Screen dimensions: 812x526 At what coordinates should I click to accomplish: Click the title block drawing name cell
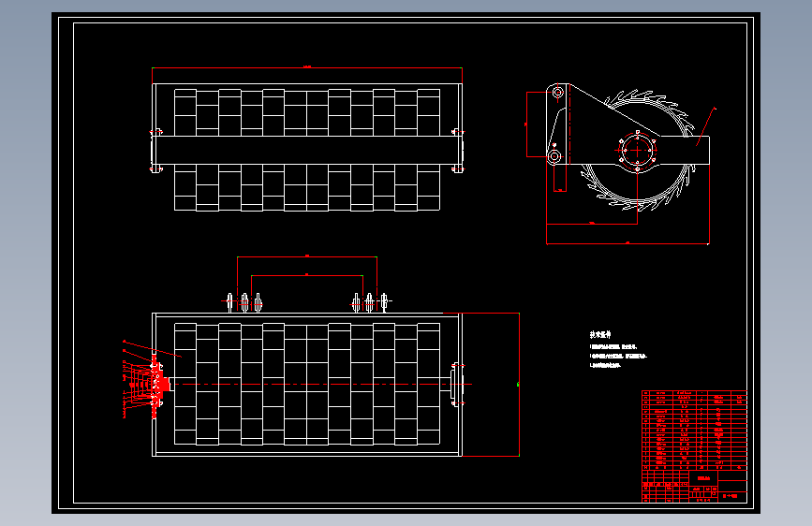(703, 478)
